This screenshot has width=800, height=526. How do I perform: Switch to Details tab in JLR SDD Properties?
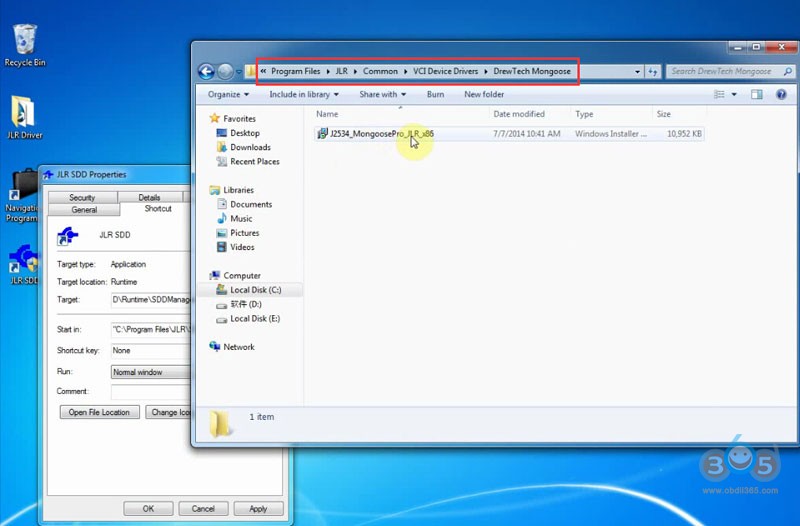[149, 197]
